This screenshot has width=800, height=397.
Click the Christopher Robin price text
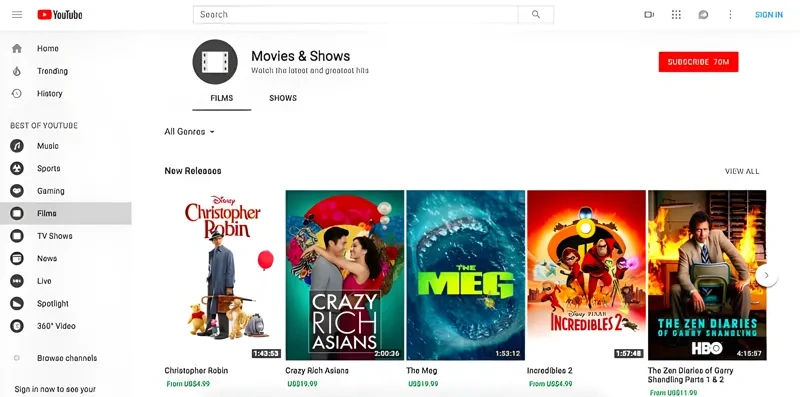coord(188,384)
